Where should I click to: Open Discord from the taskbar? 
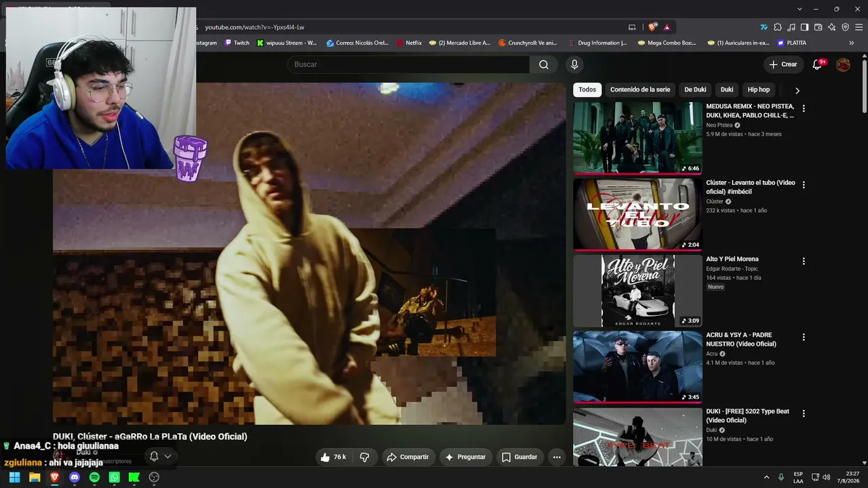[x=75, y=477]
